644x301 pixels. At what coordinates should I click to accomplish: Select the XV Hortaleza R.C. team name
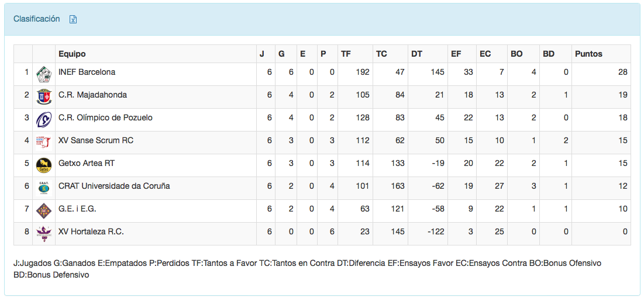click(x=91, y=231)
